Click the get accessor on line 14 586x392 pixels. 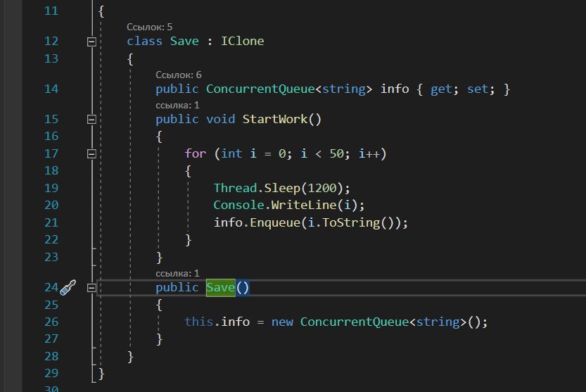441,89
